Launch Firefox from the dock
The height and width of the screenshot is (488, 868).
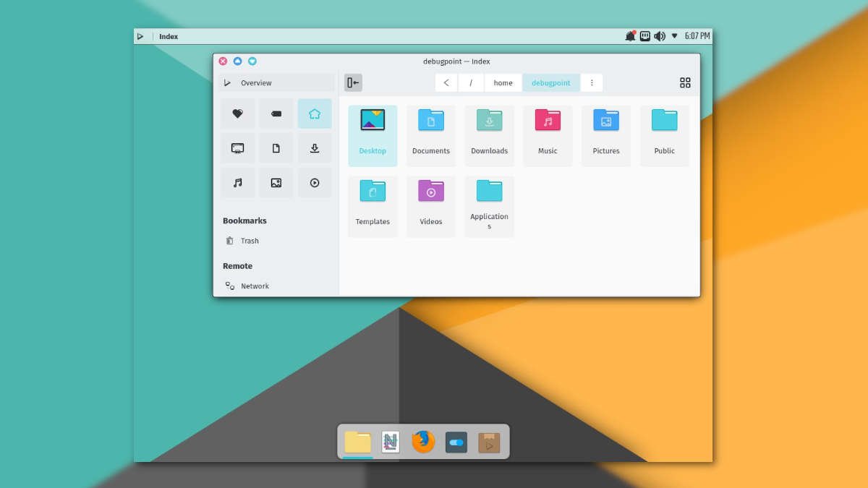pyautogui.click(x=423, y=442)
